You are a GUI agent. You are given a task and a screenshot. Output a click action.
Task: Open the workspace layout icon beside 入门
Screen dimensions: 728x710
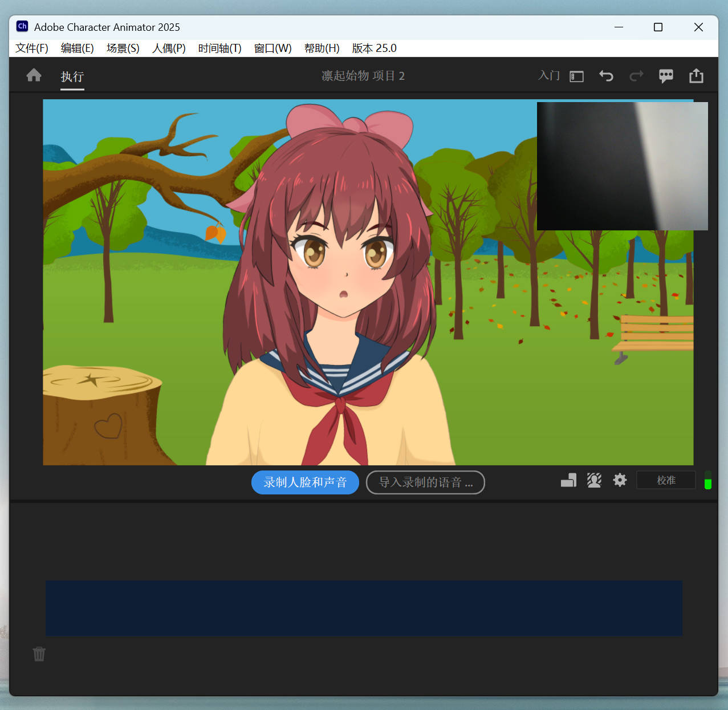[576, 76]
